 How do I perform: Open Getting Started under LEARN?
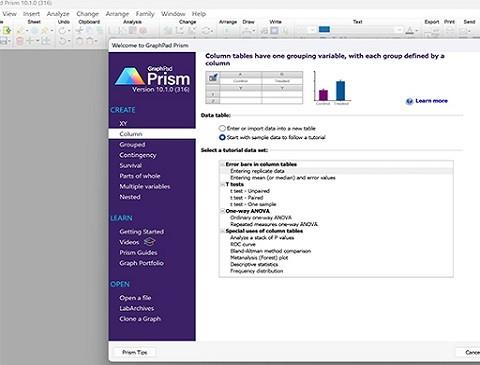coord(142,231)
